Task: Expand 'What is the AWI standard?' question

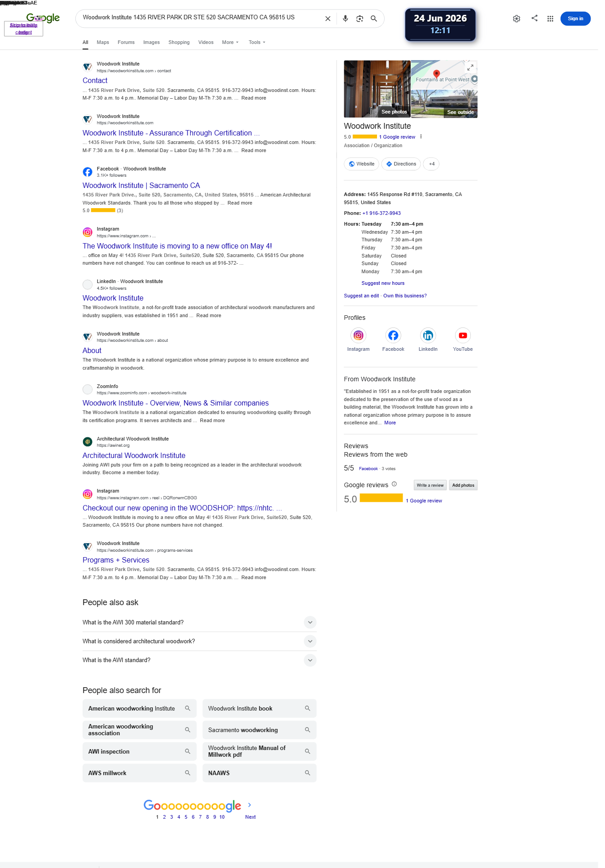Action: [199, 660]
